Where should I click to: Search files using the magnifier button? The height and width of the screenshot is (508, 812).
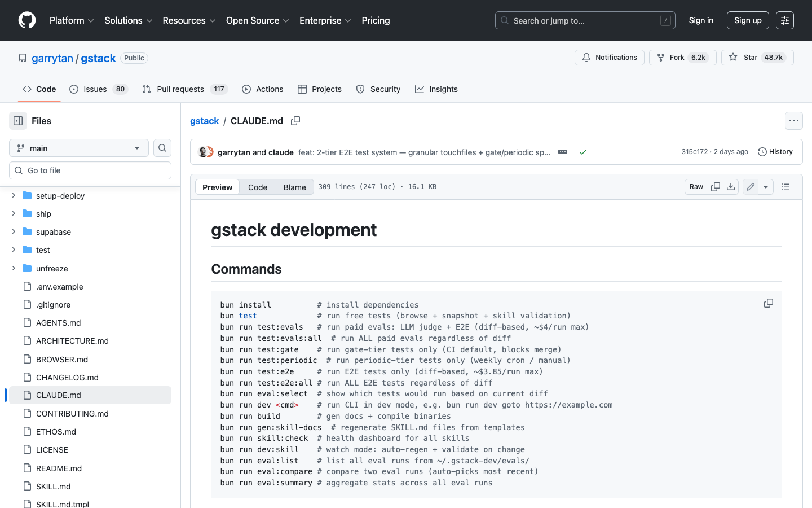(x=162, y=148)
